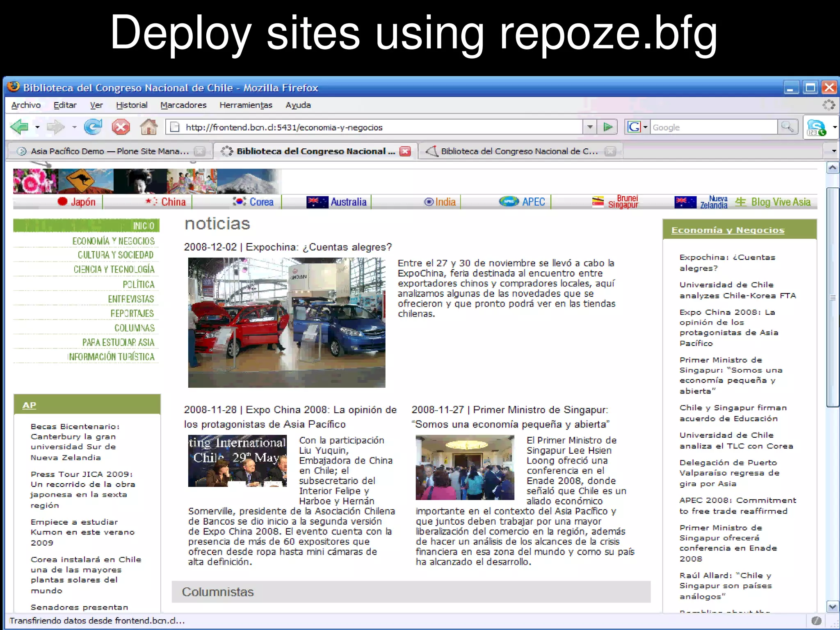Open Brunei Singapur navigation link
840x630 pixels.
point(615,202)
